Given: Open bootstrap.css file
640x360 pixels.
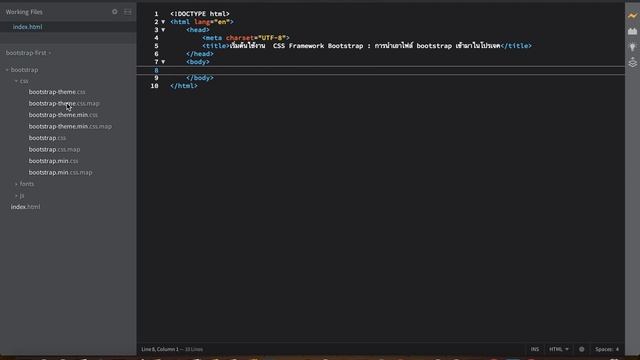Looking at the screenshot, I should [x=47, y=138].
